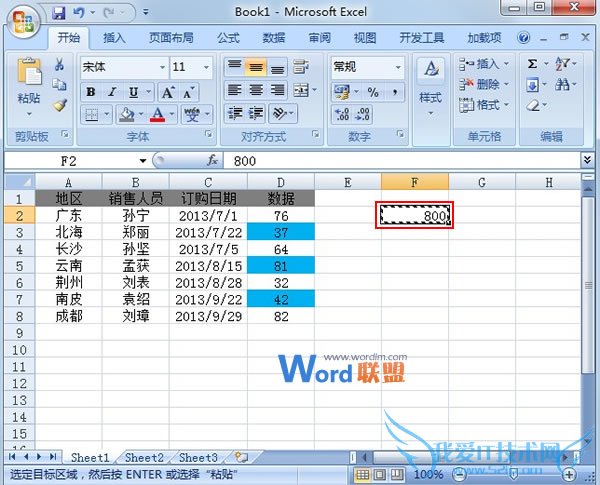Switch to Page Break Preview
Viewport: 600px width, 485px height.
[x=397, y=475]
